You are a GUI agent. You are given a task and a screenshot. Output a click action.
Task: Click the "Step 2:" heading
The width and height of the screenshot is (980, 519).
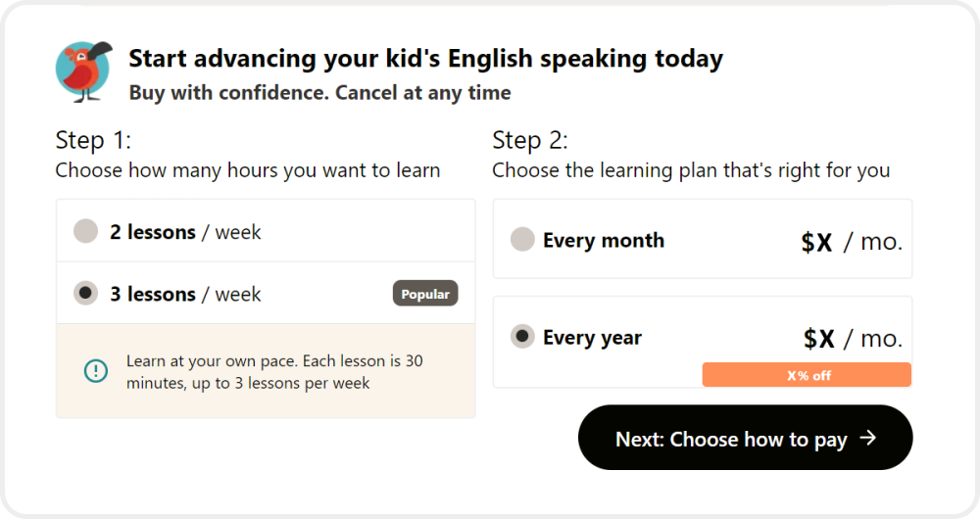(530, 140)
